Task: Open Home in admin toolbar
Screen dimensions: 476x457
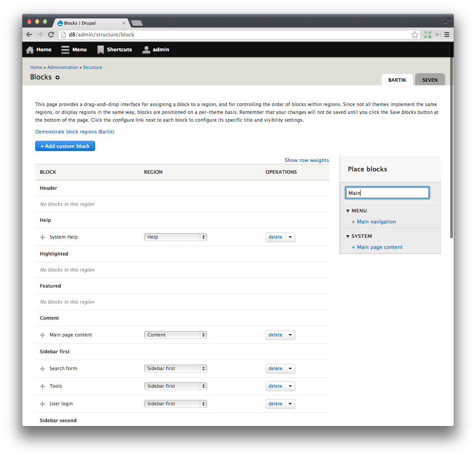Action: pos(44,50)
